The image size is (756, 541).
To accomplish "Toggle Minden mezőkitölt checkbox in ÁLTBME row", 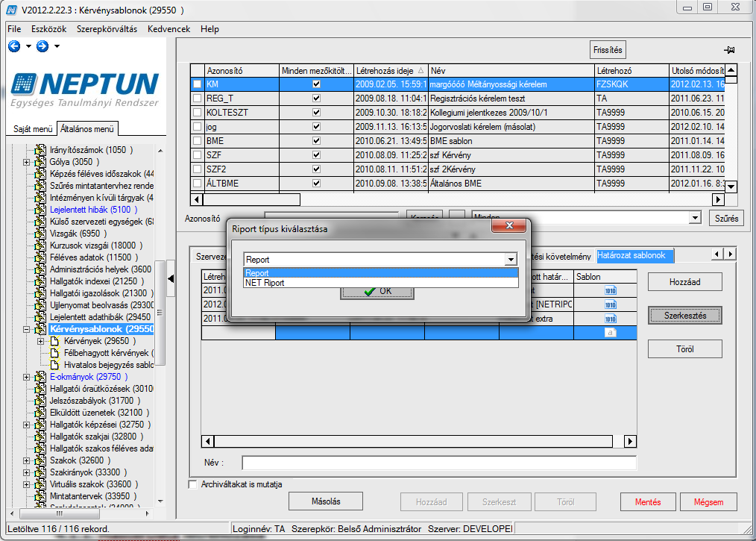I will (316, 184).
